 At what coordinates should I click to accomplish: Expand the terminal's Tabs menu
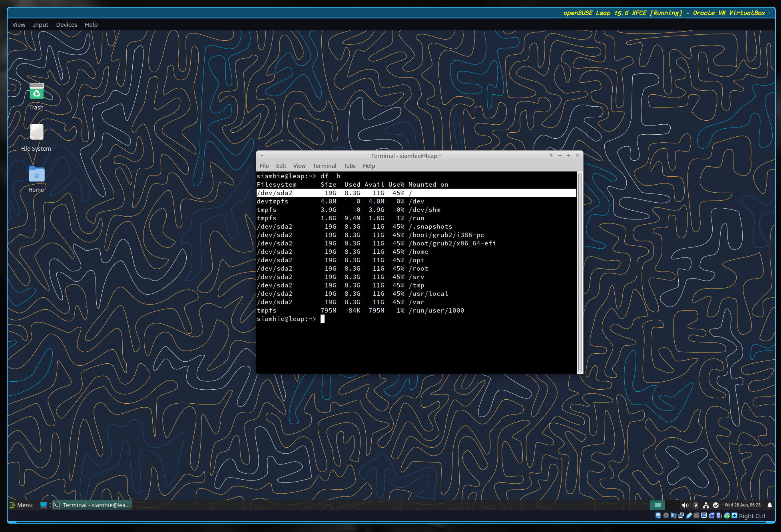point(349,166)
